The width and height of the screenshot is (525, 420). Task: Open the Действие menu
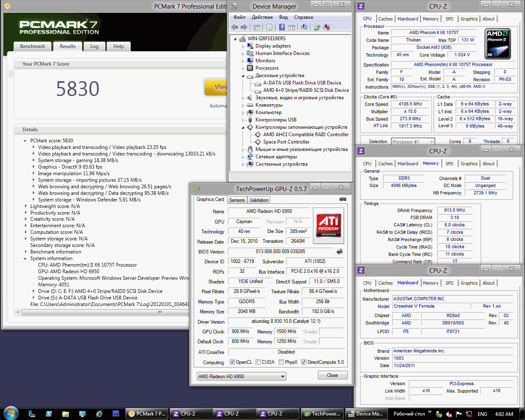(x=262, y=17)
